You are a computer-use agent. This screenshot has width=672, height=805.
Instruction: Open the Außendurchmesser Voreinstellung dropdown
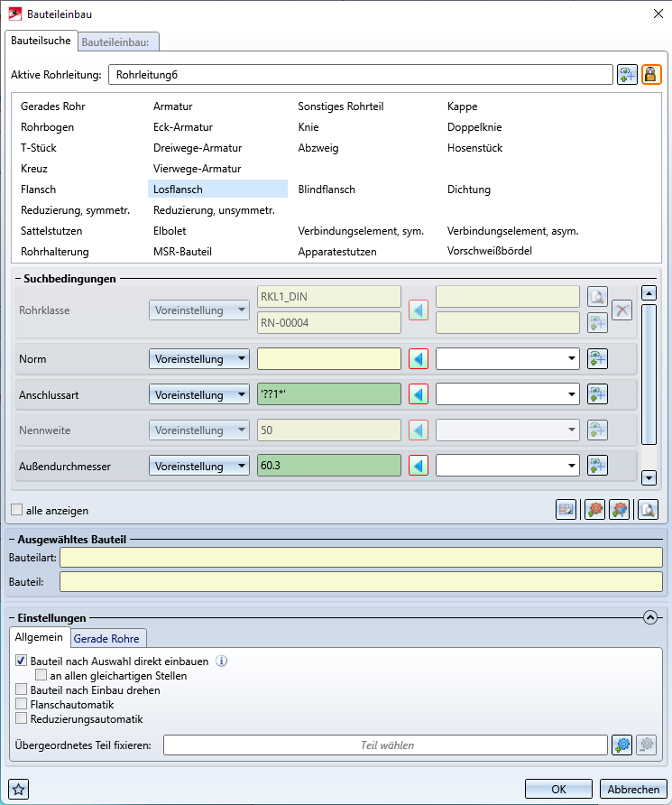(199, 467)
